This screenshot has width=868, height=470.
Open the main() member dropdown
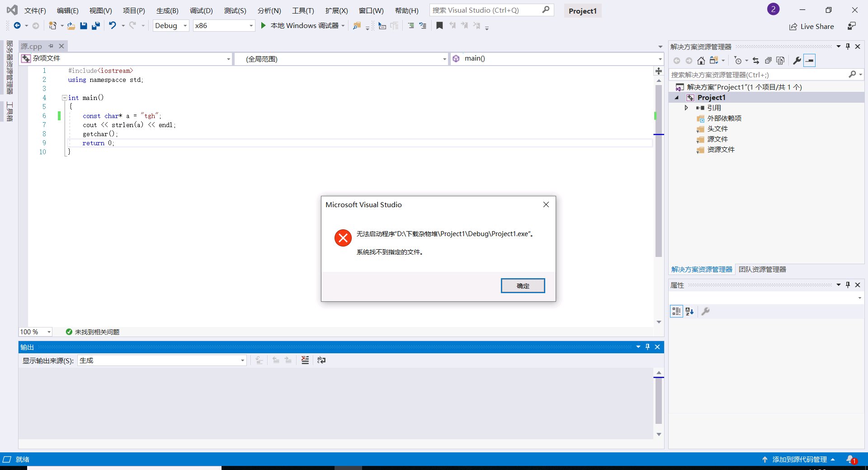point(557,59)
